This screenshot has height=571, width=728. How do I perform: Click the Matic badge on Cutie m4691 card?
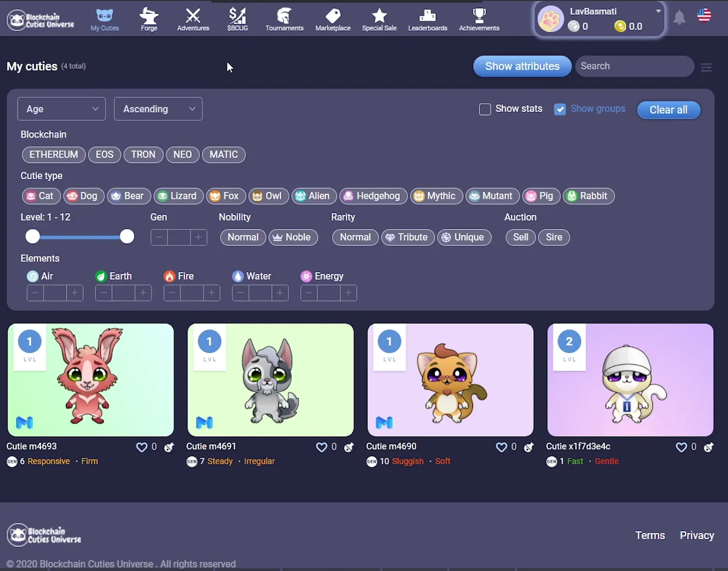coord(204,422)
